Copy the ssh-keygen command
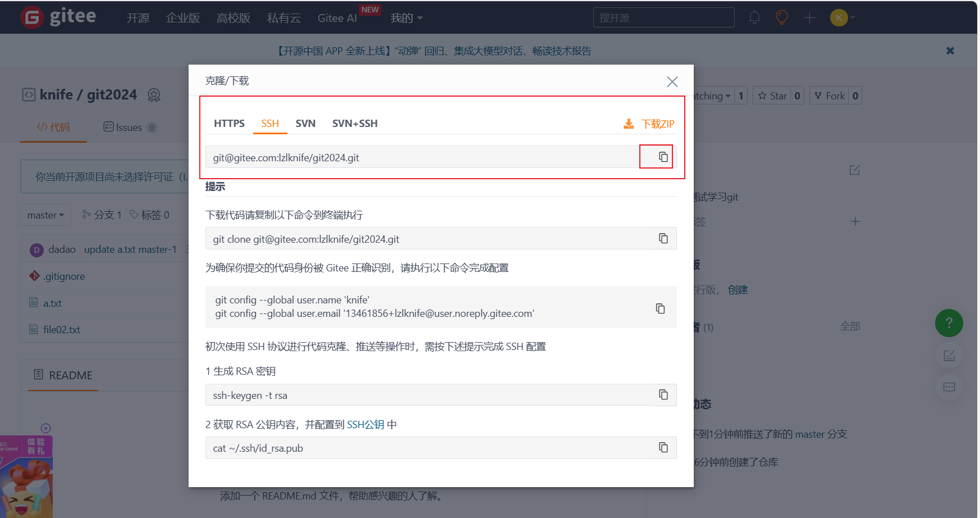The image size is (980, 518). click(x=663, y=395)
